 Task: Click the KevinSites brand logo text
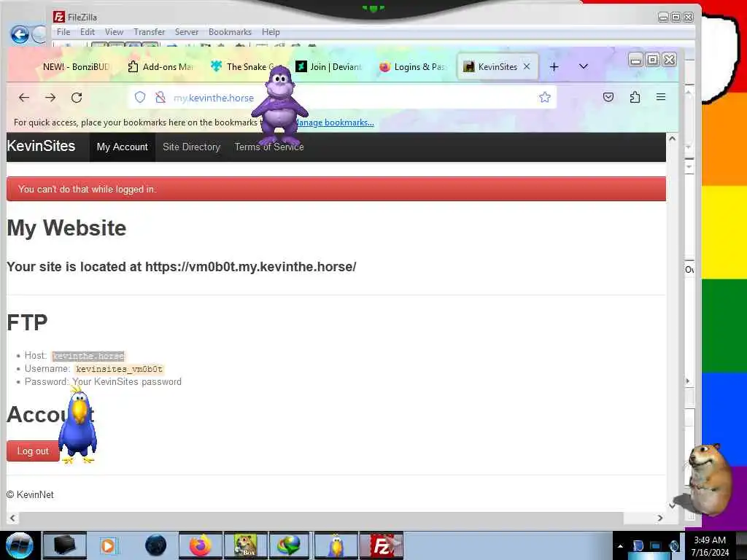41,146
